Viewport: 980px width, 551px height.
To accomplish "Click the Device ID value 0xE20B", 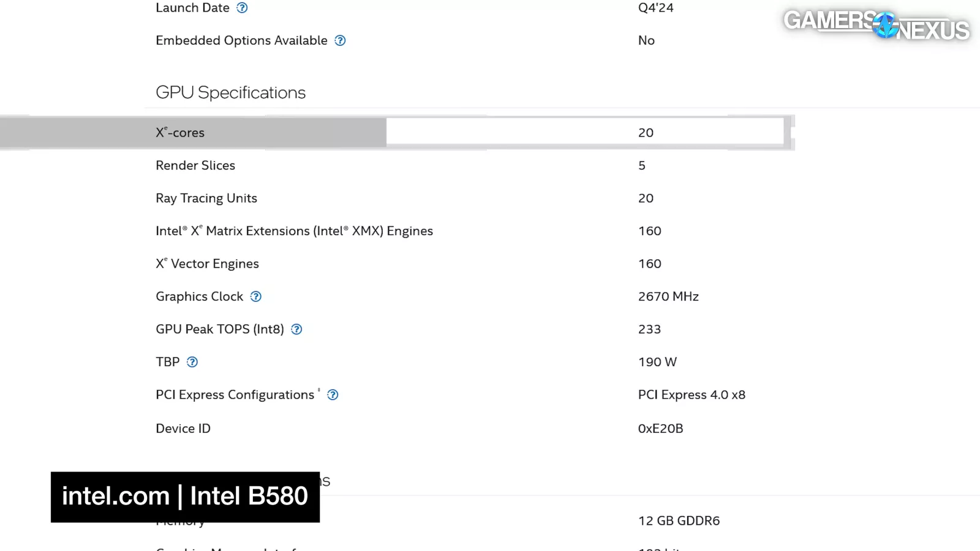I will (660, 429).
